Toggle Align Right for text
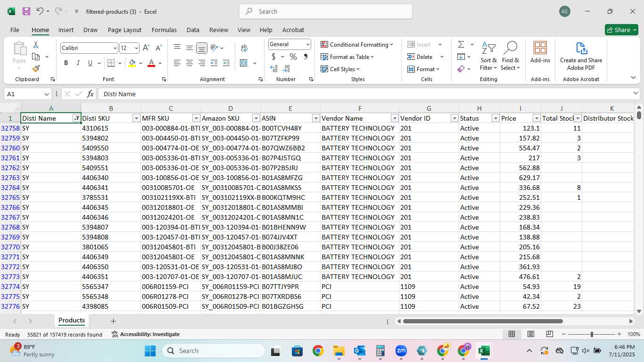644x362 pixels. tap(202, 63)
